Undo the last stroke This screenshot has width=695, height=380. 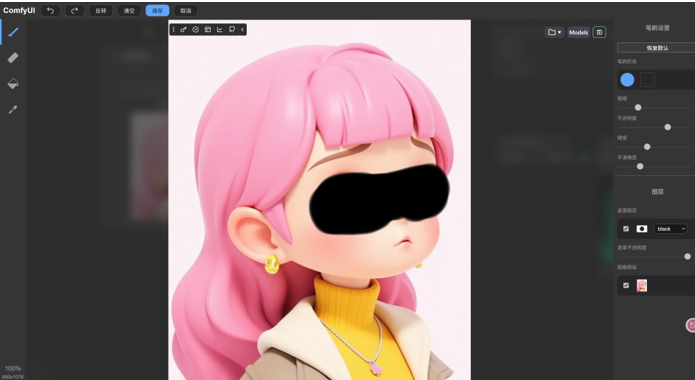pos(51,11)
